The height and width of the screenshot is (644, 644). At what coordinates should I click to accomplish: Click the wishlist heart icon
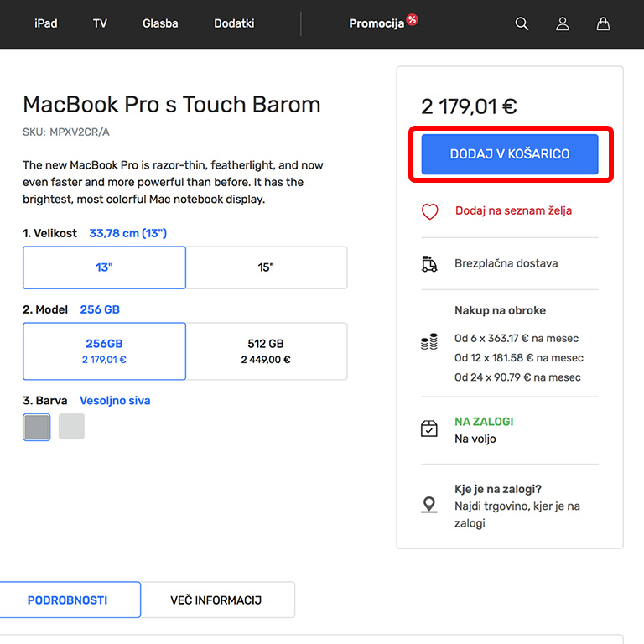(429, 211)
